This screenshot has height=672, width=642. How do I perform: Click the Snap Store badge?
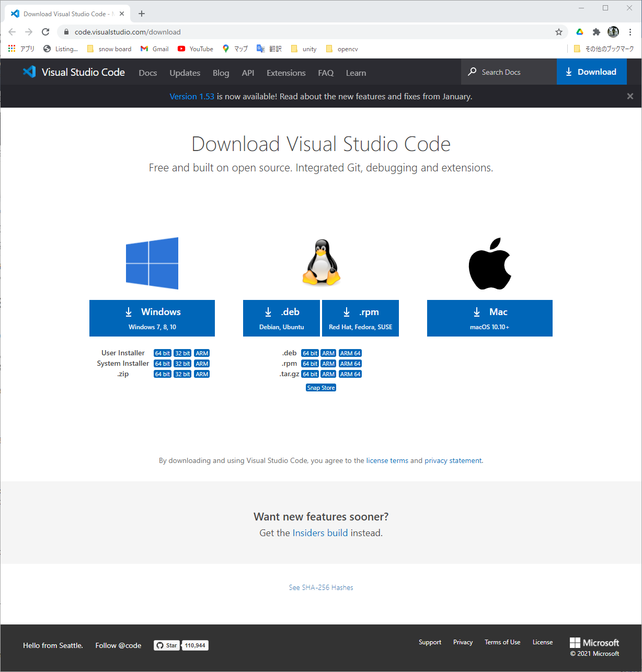(321, 388)
